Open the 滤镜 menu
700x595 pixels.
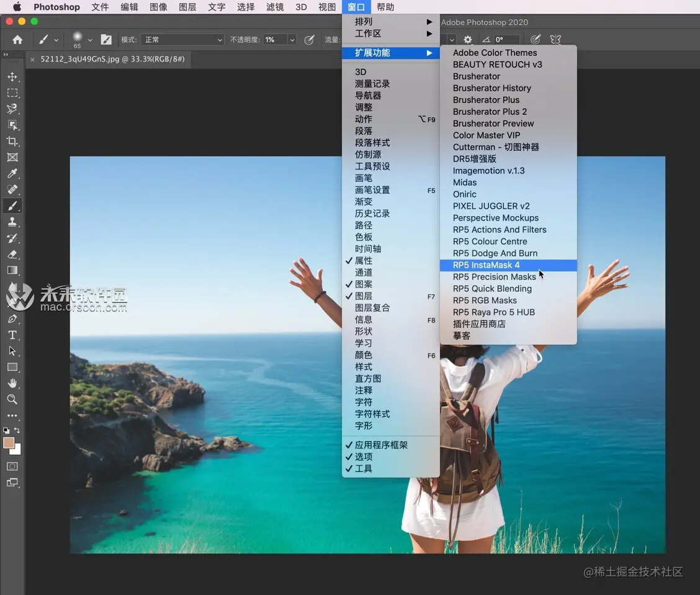274,7
